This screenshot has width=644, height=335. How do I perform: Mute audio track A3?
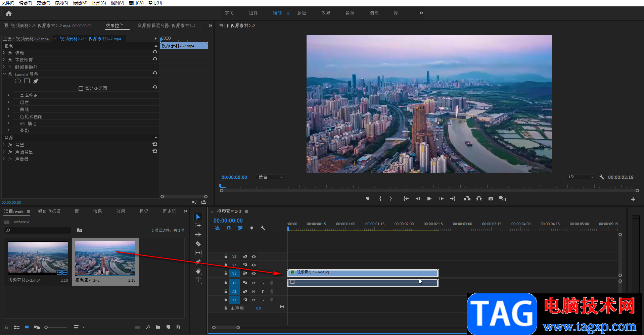pos(254,300)
